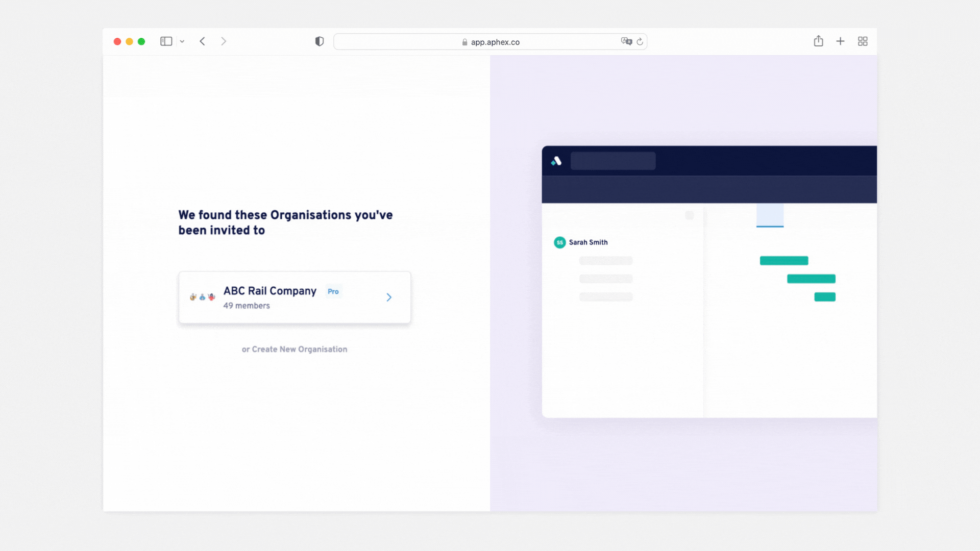Screen dimensions: 980x551
Task: Click the lock icon in the address bar
Action: coord(464,42)
